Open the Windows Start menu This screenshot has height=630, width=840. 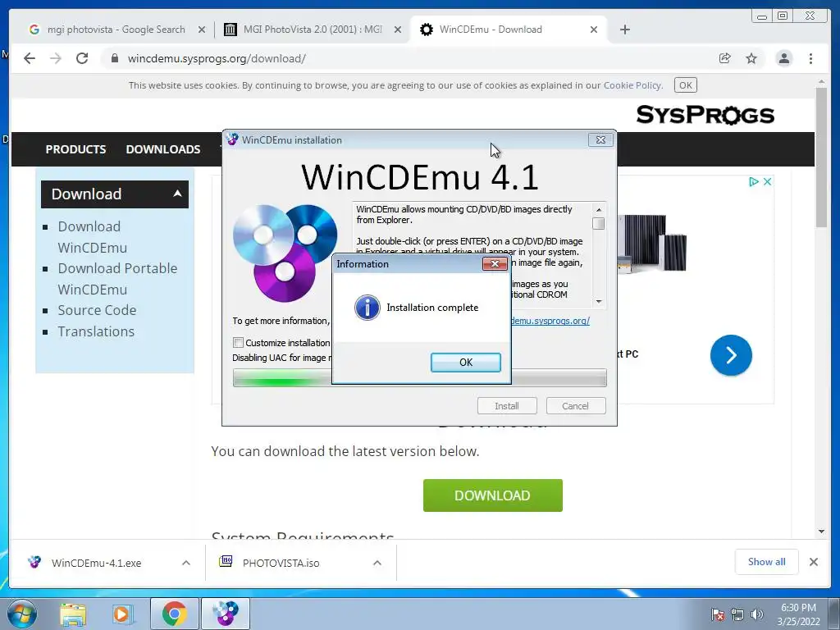point(22,614)
